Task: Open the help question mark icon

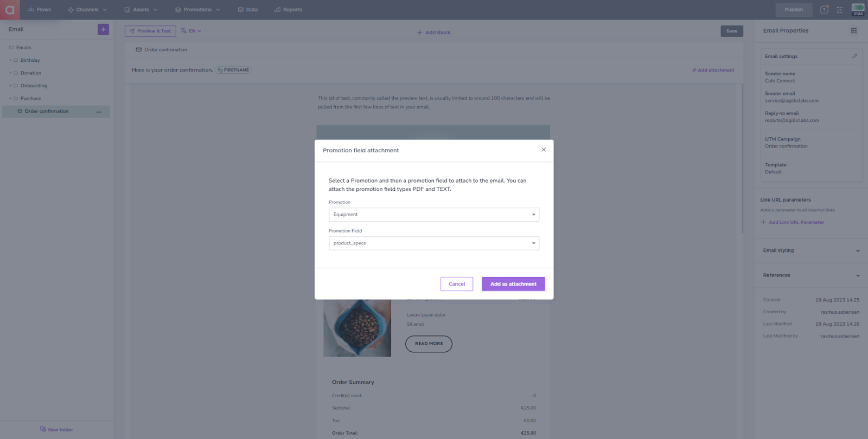Action: pos(824,10)
